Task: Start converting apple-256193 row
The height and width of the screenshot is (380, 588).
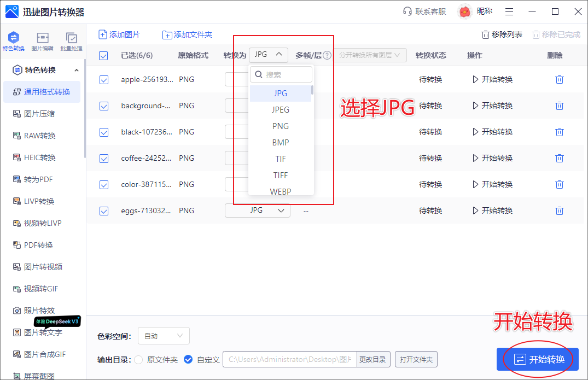Action: click(x=492, y=79)
